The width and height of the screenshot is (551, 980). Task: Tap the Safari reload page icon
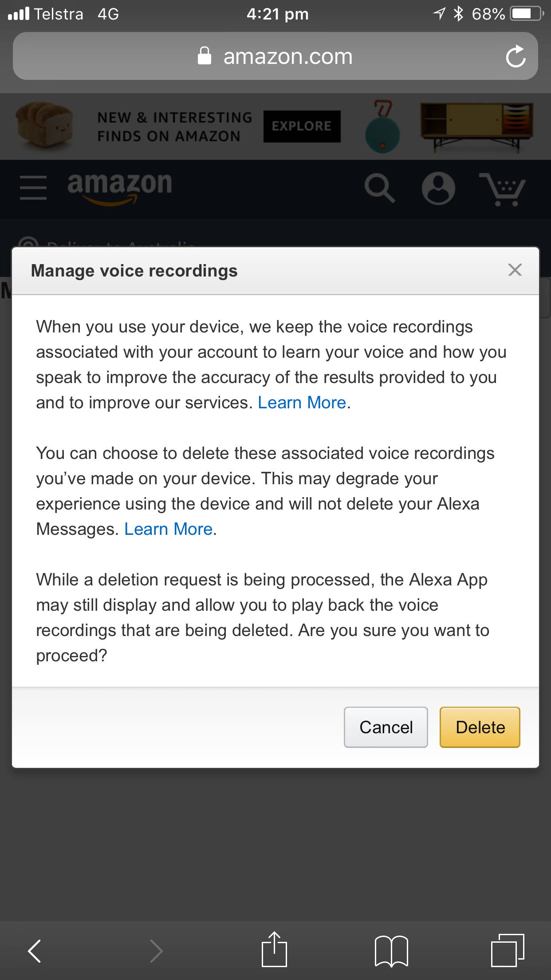click(516, 56)
